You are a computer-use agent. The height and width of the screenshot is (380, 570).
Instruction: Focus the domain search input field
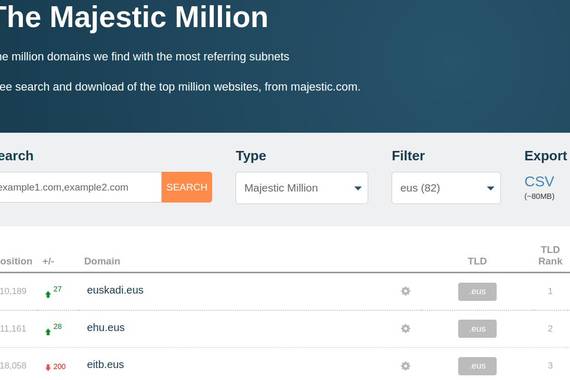click(80, 187)
